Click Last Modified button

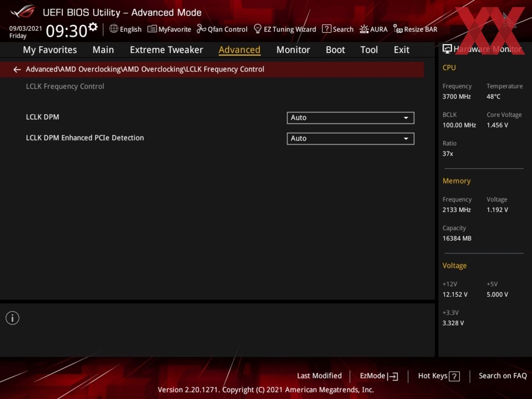[319, 376]
